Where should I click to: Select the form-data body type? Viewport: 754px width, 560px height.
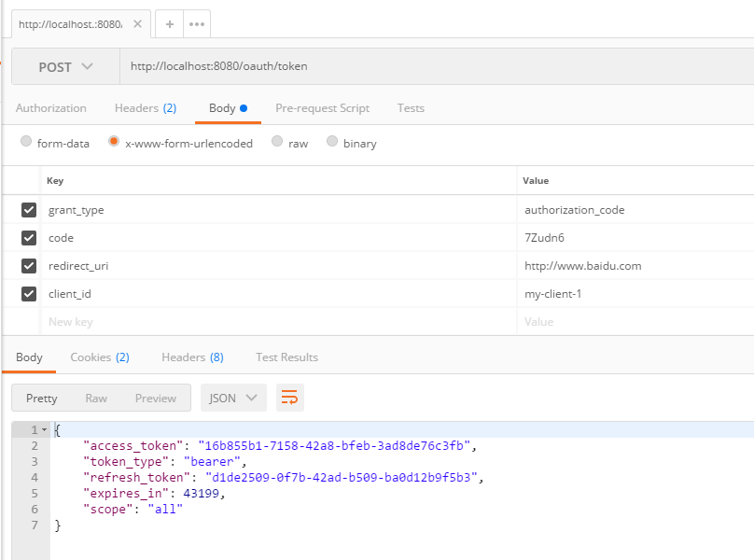26,143
